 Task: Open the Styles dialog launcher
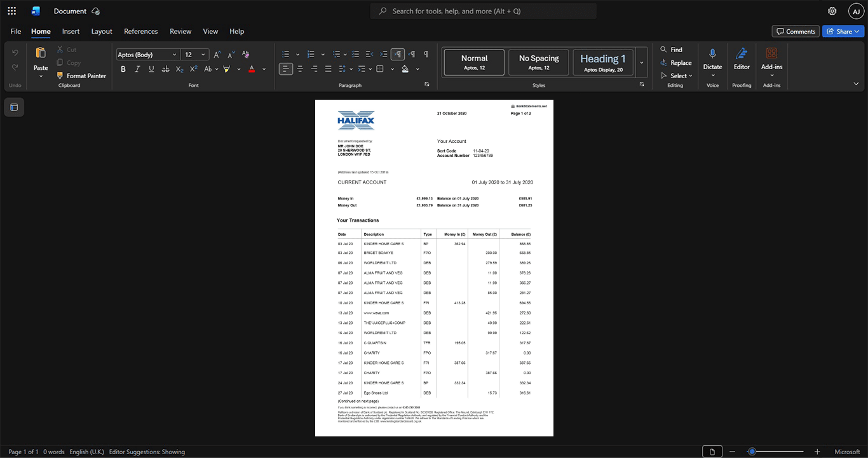(642, 84)
